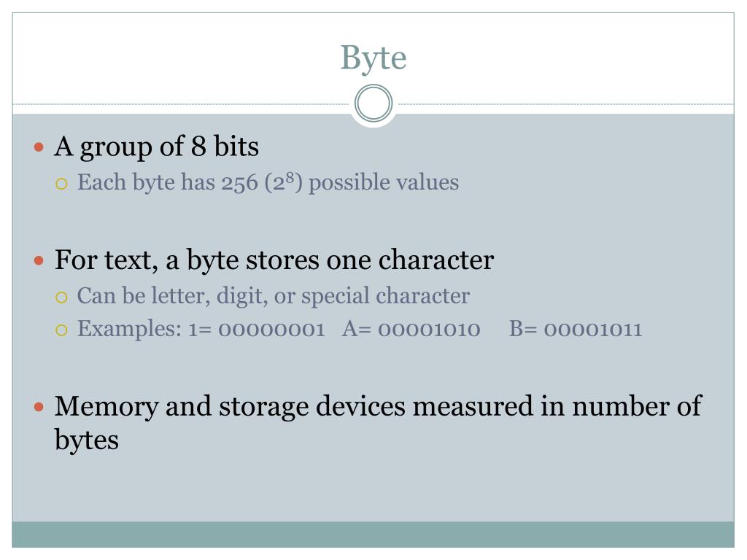Click the word "bytes" on the last line
The height and width of the screenshot is (560, 747).
pos(87,440)
